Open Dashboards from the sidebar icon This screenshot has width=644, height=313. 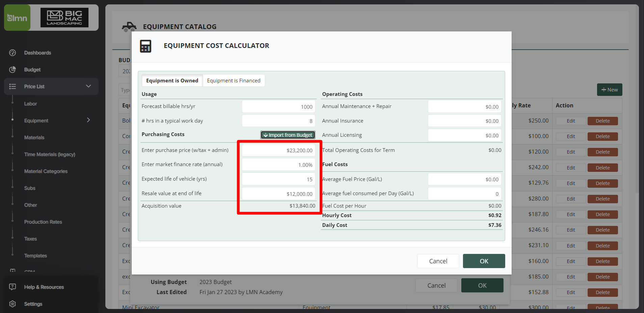tap(12, 53)
